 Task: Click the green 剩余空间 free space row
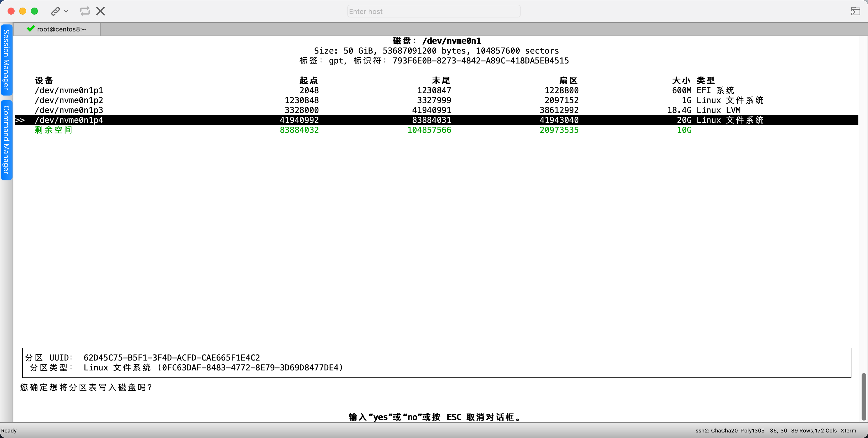54,130
